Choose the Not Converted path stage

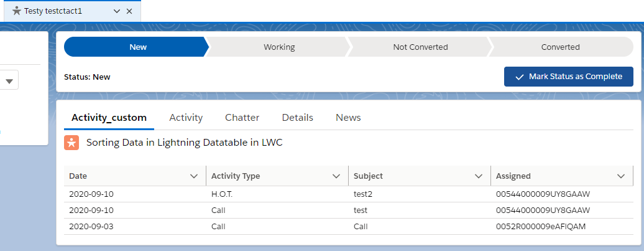point(420,47)
